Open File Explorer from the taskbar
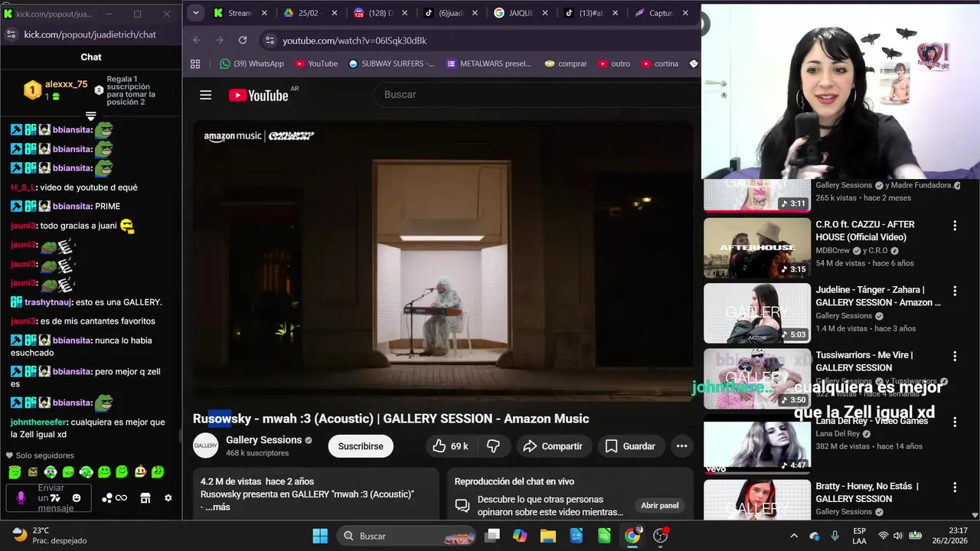Viewport: 980px width, 551px height. [x=547, y=536]
